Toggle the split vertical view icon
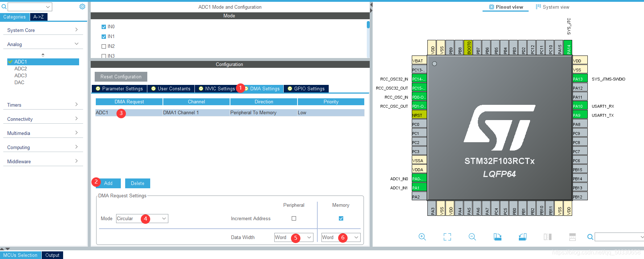Image resolution: width=644 pixels, height=259 pixels. [547, 237]
